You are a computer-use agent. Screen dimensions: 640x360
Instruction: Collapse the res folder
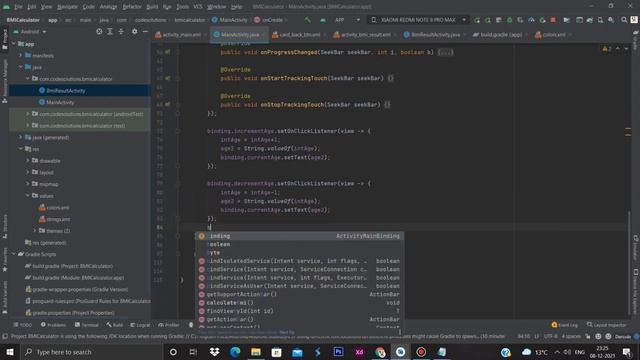(x=21, y=149)
